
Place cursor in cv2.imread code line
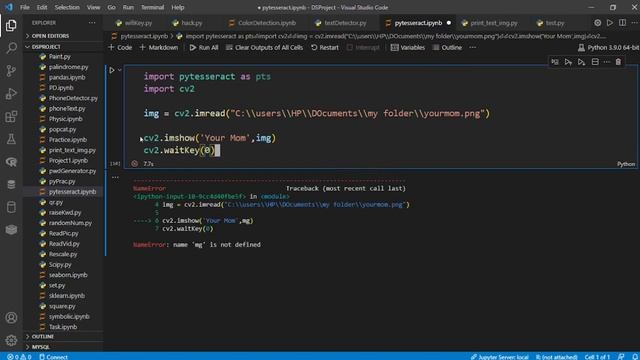tap(316, 113)
